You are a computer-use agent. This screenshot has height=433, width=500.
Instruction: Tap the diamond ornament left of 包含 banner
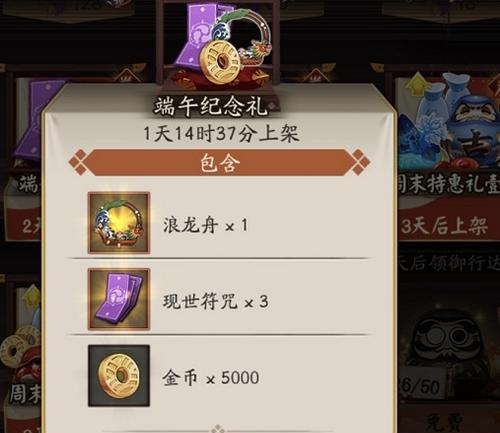click(79, 163)
